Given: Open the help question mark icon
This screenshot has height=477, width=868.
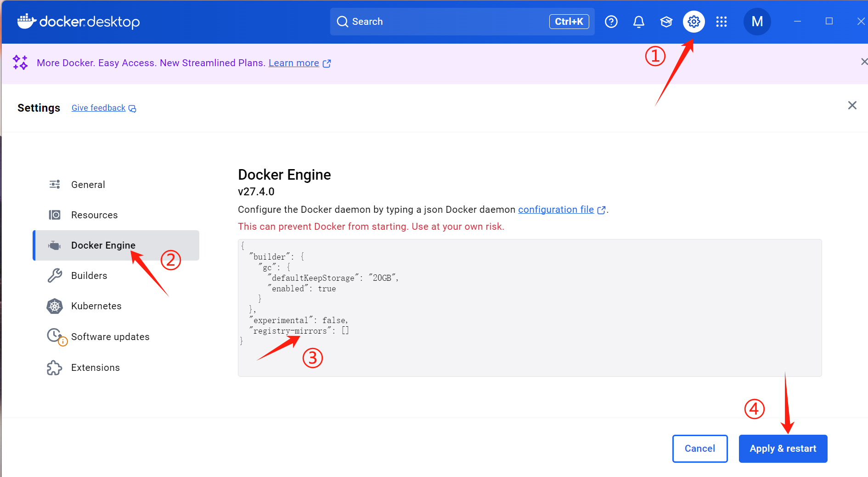Looking at the screenshot, I should click(611, 21).
